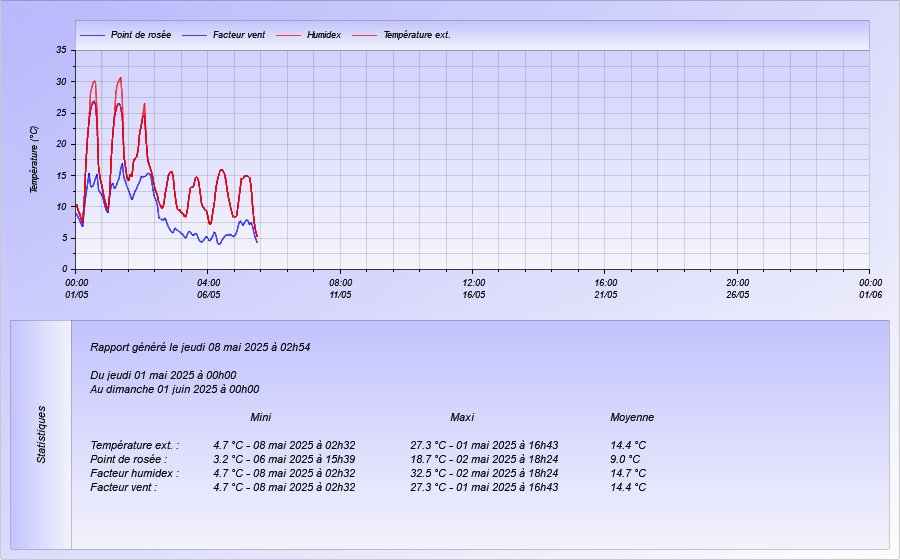Click the y-axis value 15
The image size is (900, 560).
click(61, 176)
